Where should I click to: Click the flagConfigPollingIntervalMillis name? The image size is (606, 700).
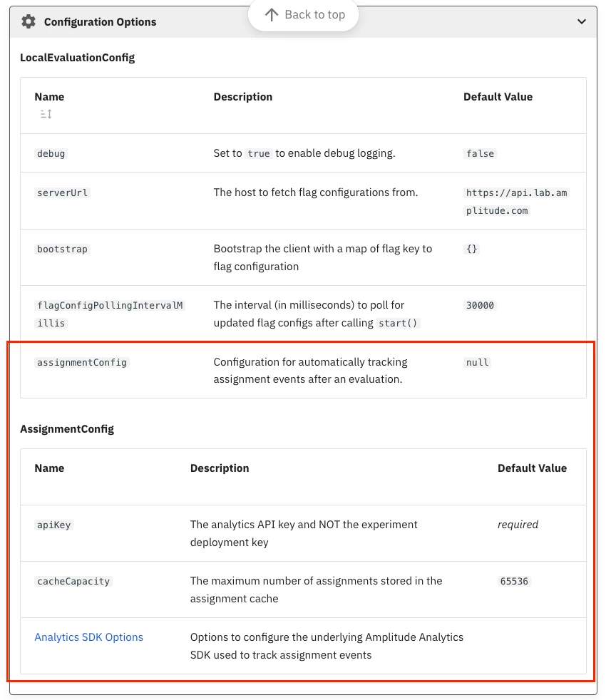tap(110, 314)
